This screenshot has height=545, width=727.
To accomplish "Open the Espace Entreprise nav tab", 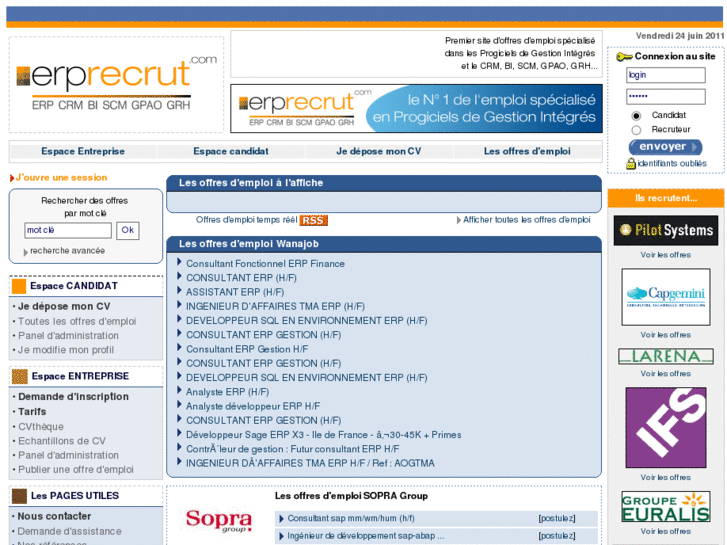I will coord(83,151).
